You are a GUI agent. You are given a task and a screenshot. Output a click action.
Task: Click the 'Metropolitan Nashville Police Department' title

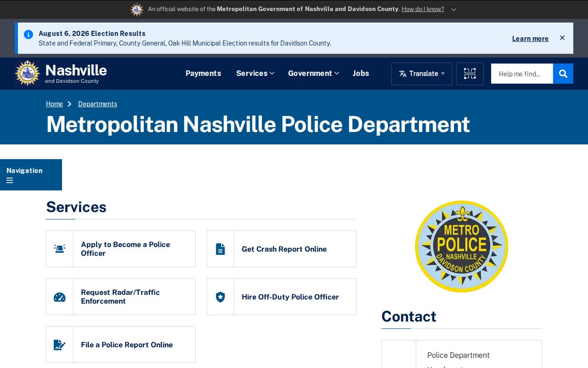258,124
